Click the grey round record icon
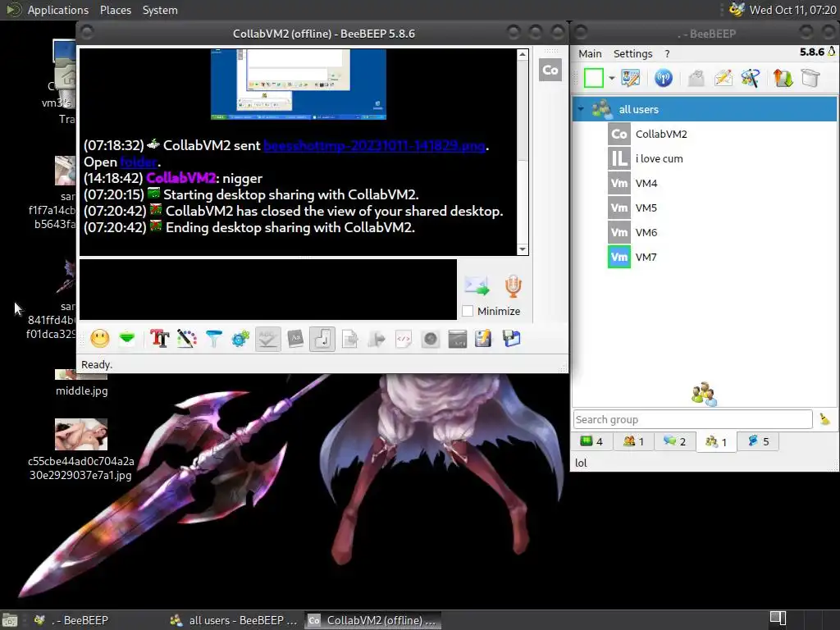Viewport: 840px width, 630px height. [x=431, y=339]
